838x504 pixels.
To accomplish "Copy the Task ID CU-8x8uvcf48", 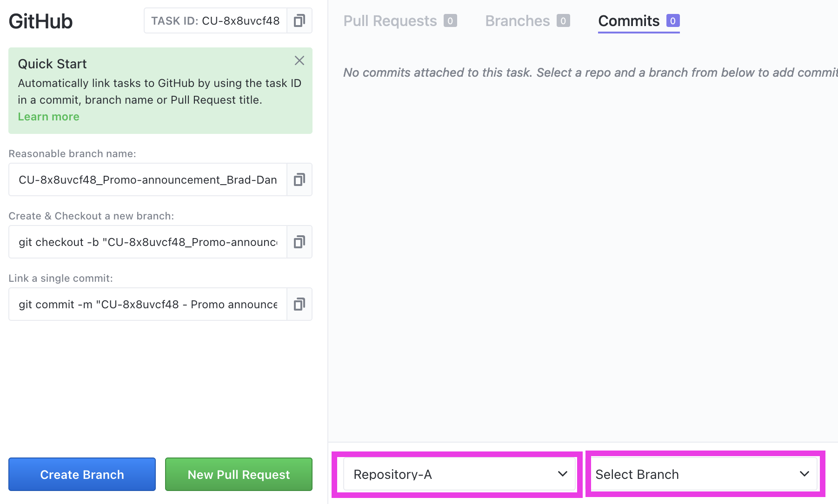I will coord(299,20).
